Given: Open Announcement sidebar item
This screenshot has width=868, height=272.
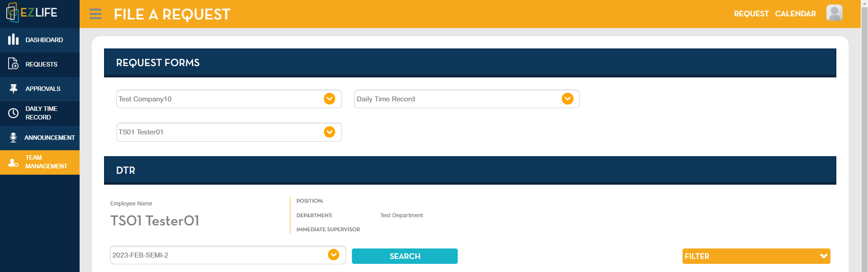Looking at the screenshot, I should coord(40,138).
